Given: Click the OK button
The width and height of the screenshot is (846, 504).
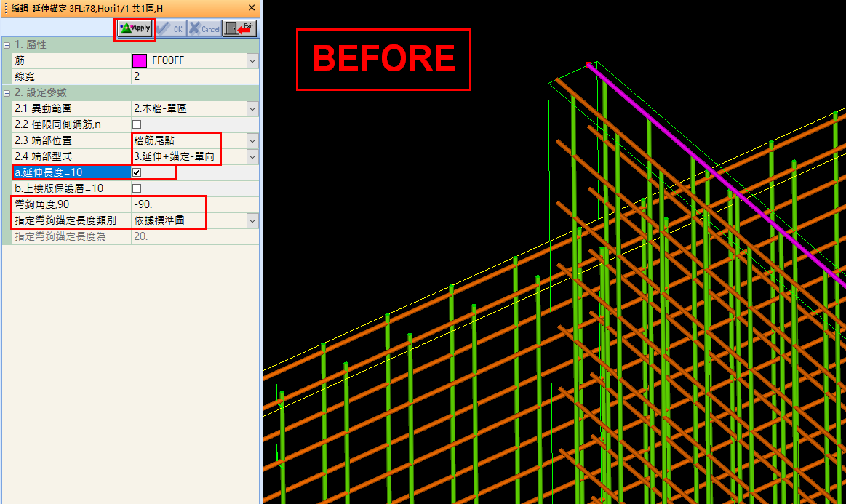Looking at the screenshot, I should [172, 28].
